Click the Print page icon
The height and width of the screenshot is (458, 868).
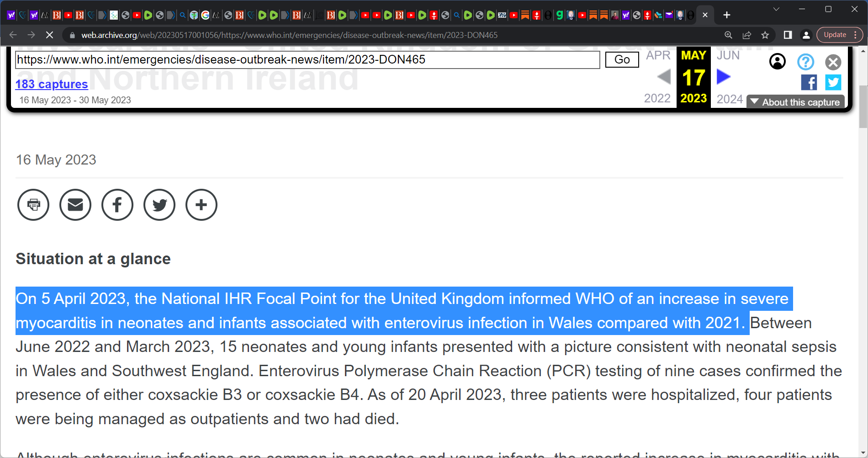33,205
